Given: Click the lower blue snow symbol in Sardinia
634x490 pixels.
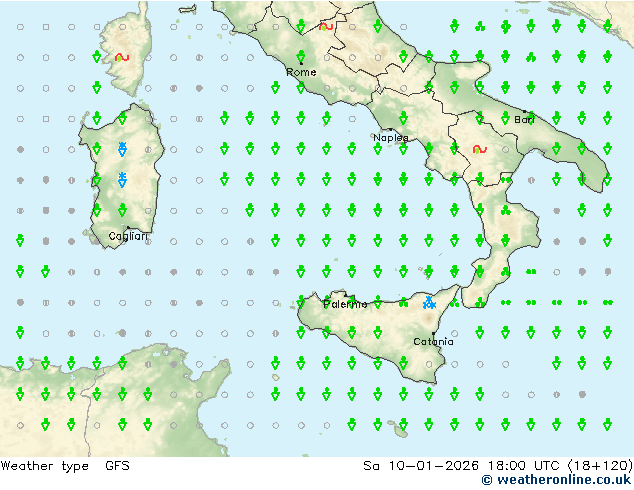Looking at the screenshot, I should [x=122, y=180].
